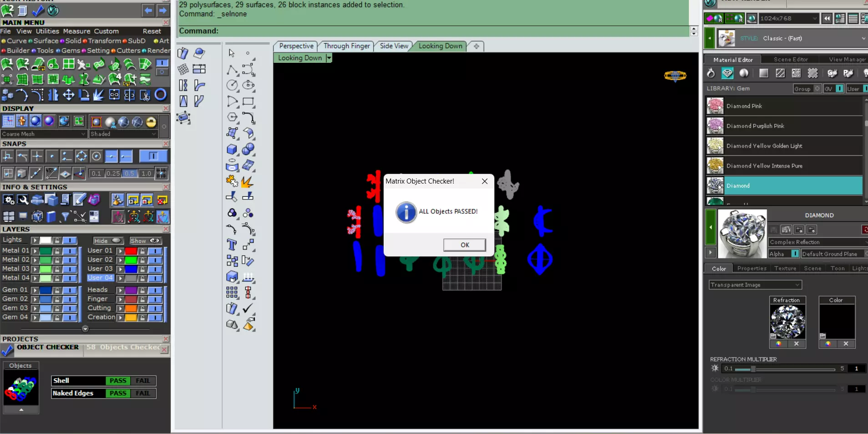Expand the Lights layer arrow

tap(35, 240)
